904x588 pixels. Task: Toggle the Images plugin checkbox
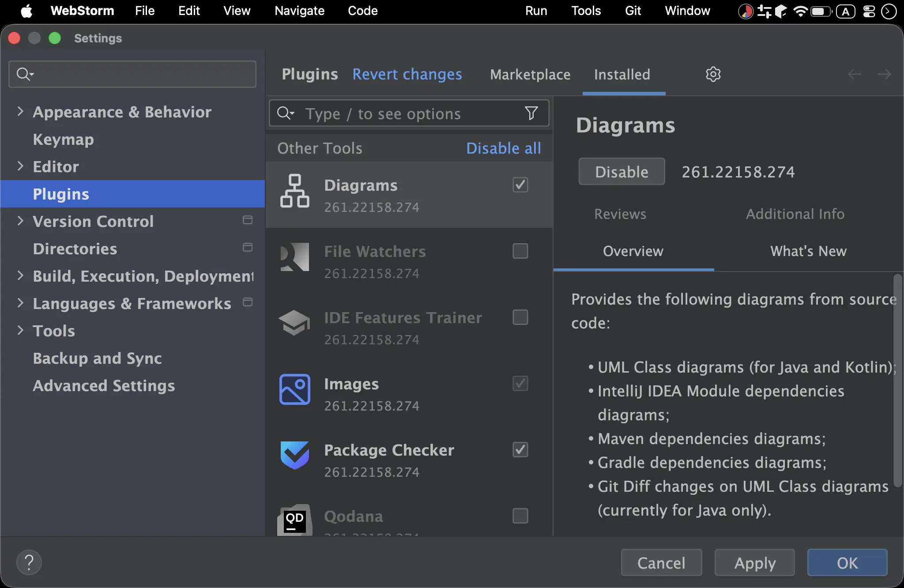520,383
